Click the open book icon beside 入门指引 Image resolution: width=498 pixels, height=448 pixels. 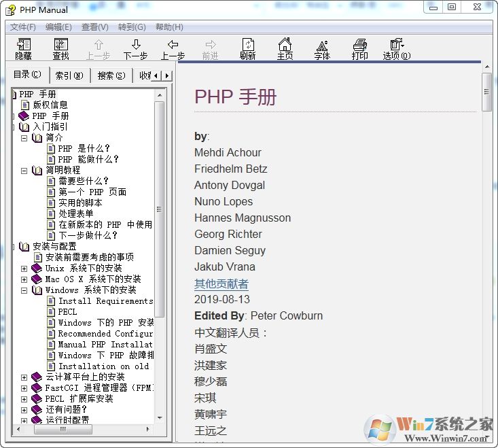click(x=24, y=126)
